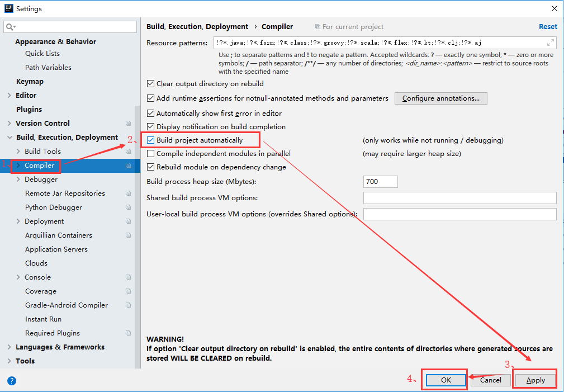Expand the Debugger node

(x=18, y=180)
